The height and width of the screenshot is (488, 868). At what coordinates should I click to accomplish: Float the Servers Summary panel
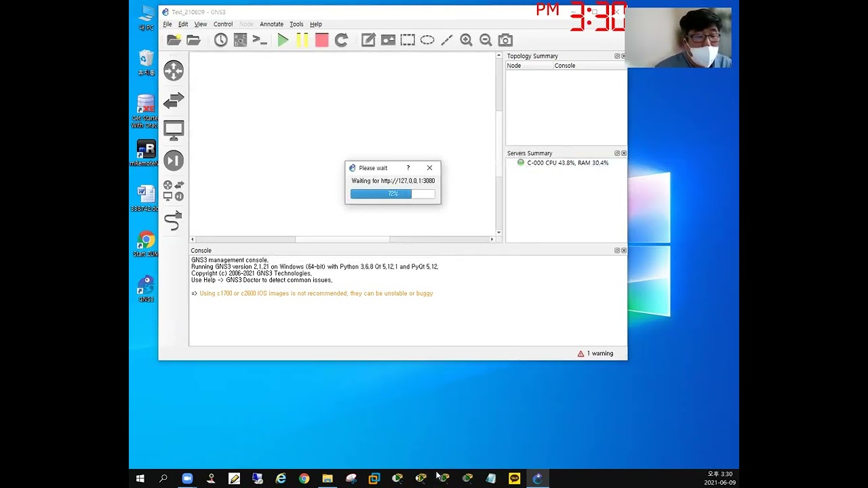pyautogui.click(x=617, y=153)
